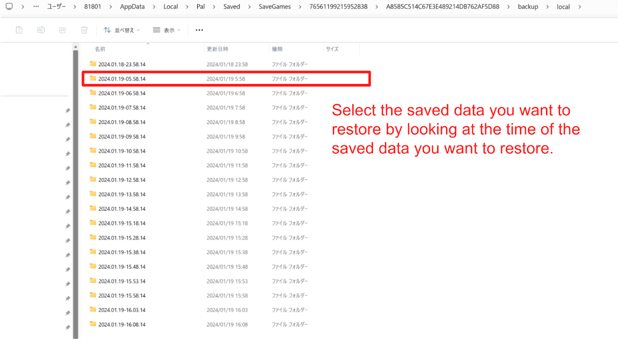
Task: Click the navigation pane vertical scrollbar
Action: point(75,192)
